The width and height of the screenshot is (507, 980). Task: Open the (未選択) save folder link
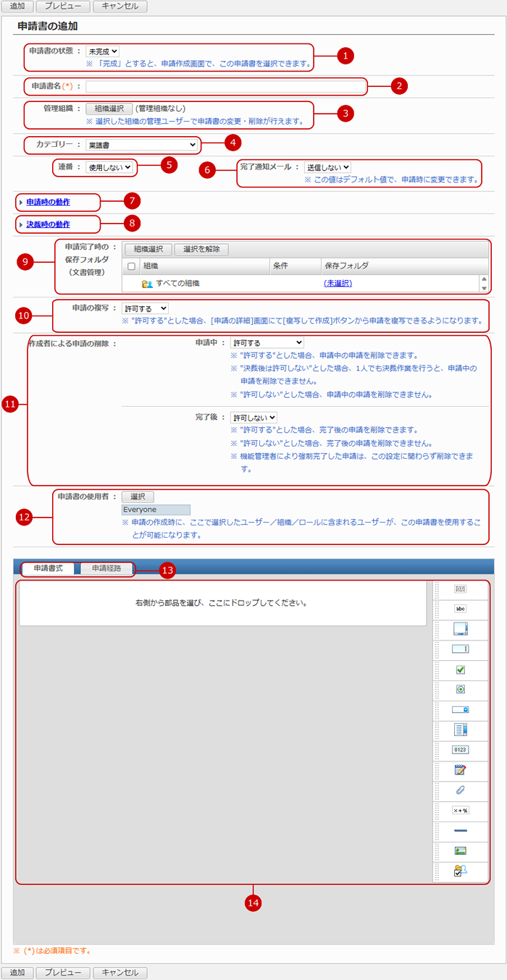[338, 284]
